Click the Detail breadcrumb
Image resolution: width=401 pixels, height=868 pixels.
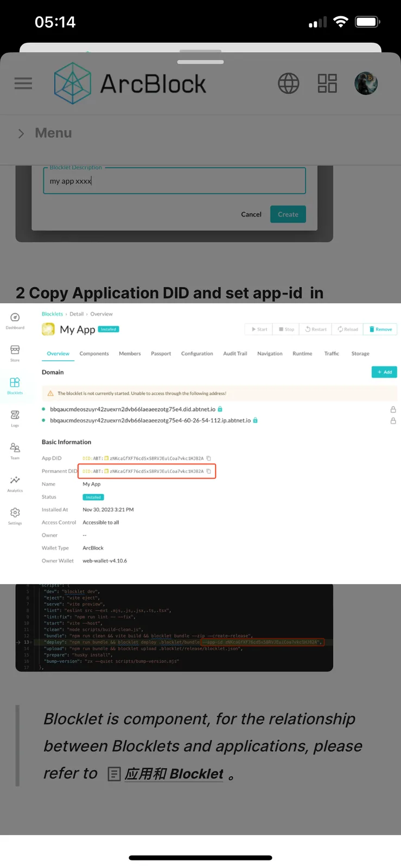[77, 314]
